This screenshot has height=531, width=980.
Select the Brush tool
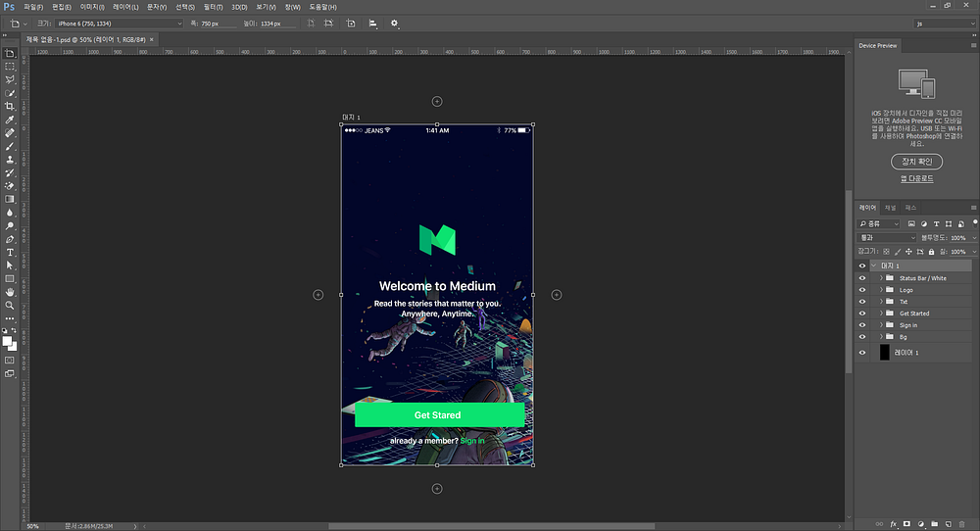10,146
